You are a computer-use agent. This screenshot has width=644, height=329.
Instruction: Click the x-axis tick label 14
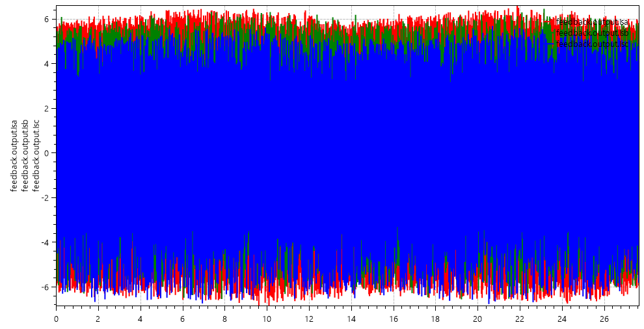pyautogui.click(x=351, y=319)
